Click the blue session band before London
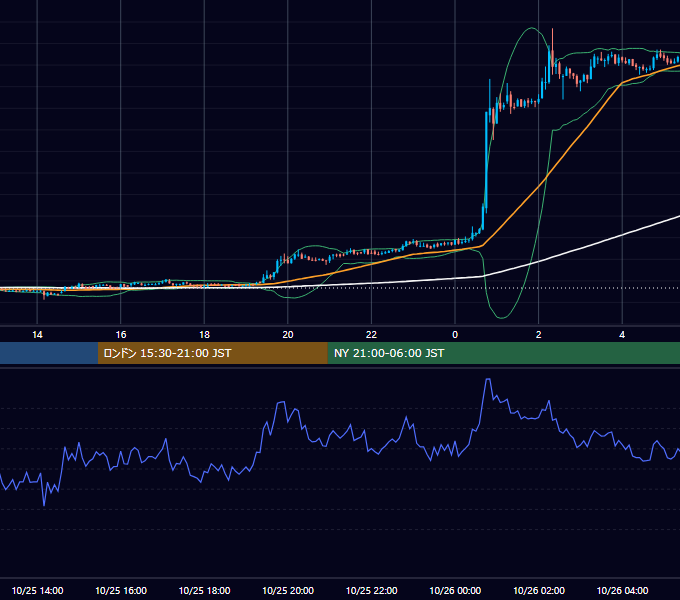The width and height of the screenshot is (680, 600). (x=49, y=353)
